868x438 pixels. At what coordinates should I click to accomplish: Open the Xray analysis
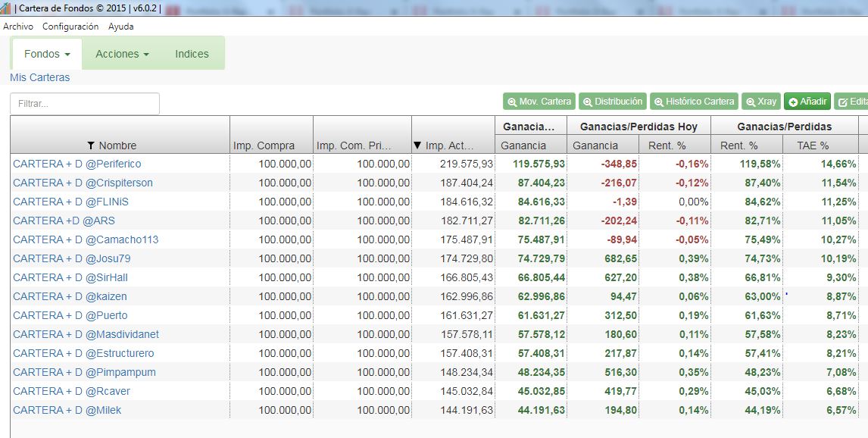[760, 102]
